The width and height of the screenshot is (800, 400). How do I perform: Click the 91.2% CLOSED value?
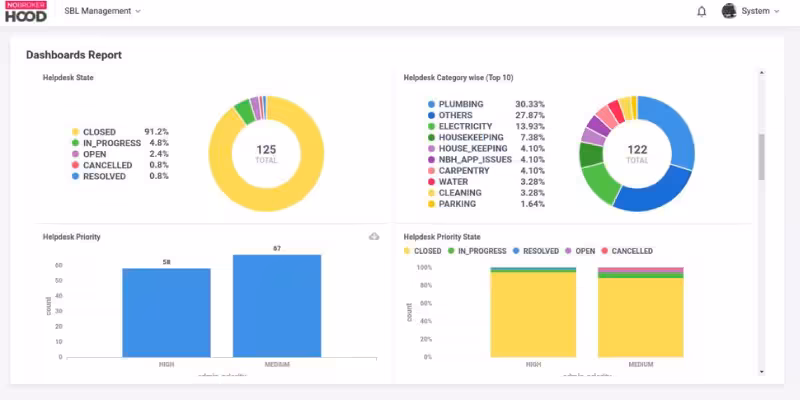[157, 132]
